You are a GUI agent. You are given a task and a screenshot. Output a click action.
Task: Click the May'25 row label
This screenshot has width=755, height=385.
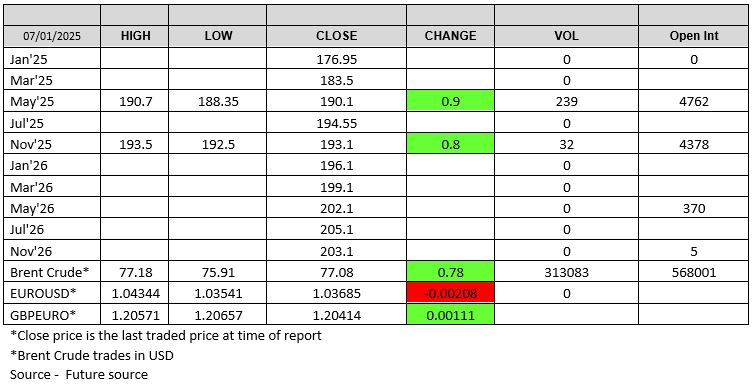tap(32, 102)
